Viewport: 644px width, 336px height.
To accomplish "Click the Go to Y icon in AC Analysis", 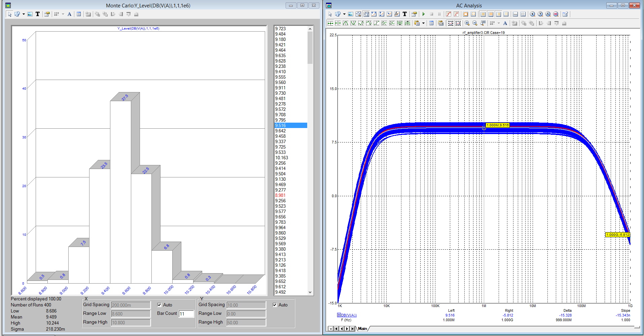I will 540,14.
